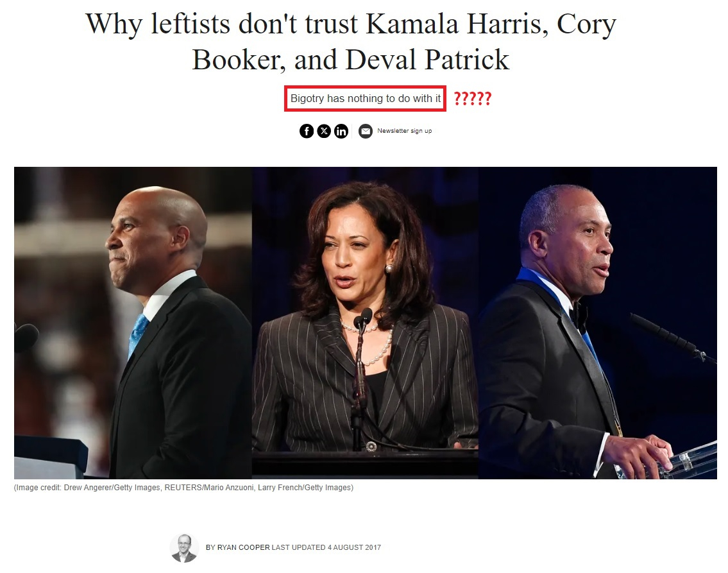728x573 pixels.
Task: Click the right photo of man in tuxedo
Action: pos(598,323)
